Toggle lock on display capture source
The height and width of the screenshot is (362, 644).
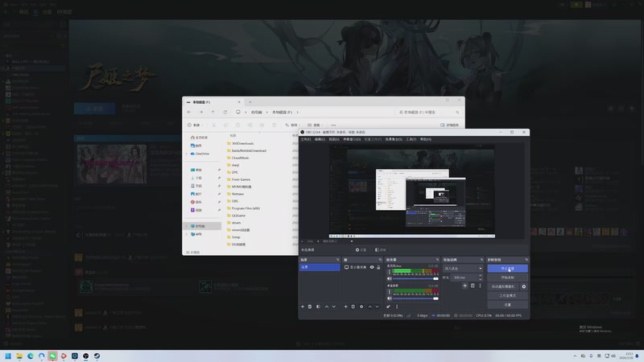tap(378, 267)
